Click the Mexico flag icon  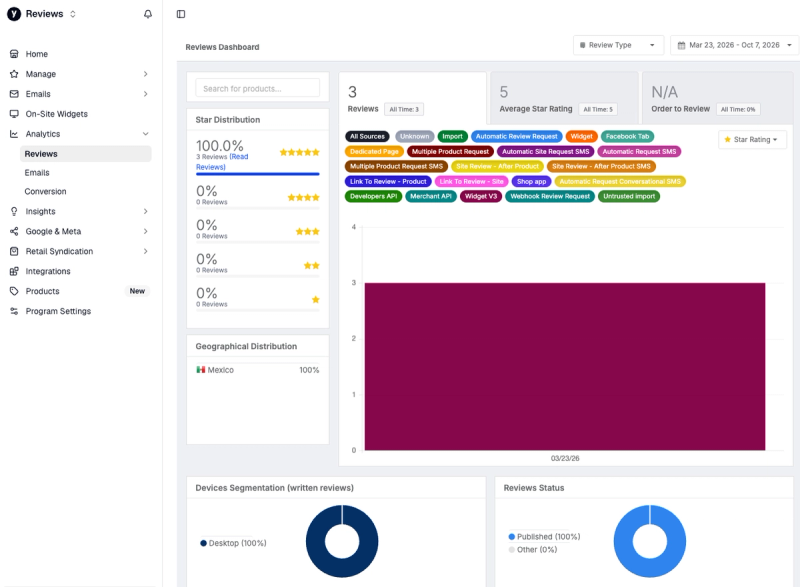[201, 370]
